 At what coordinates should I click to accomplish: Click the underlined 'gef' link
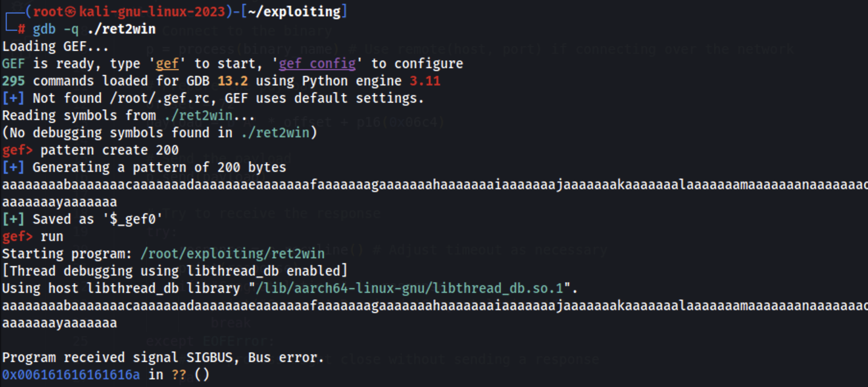[x=167, y=64]
